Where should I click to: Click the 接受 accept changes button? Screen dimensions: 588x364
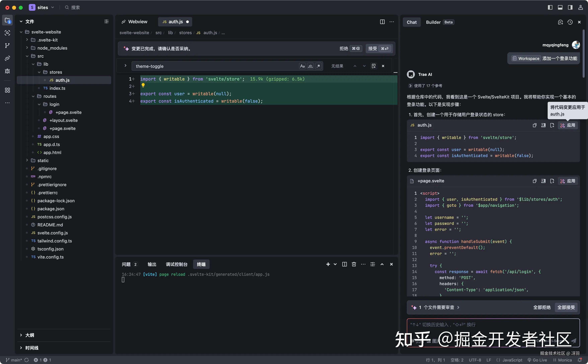[373, 48]
